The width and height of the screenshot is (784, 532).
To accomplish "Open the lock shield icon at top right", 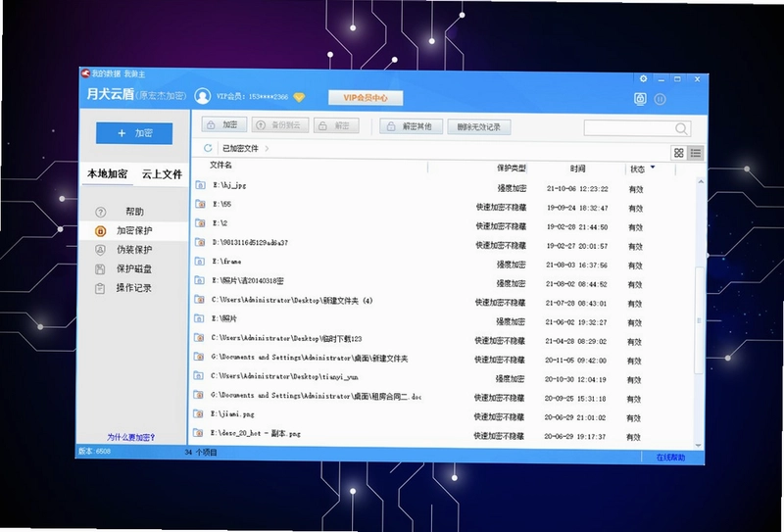I will point(640,99).
